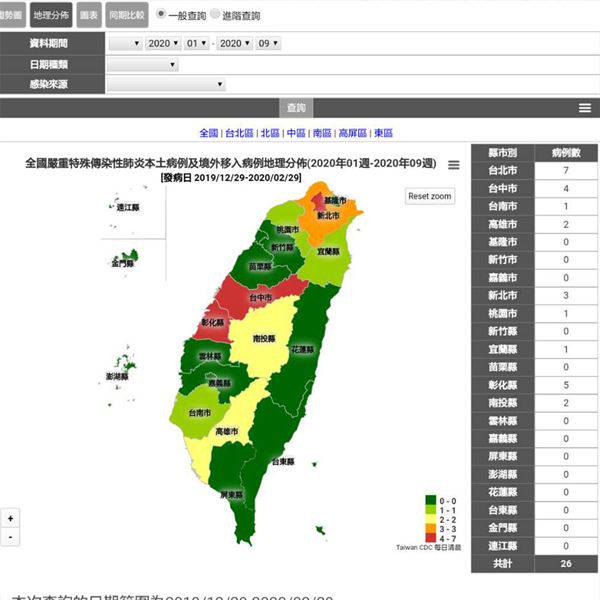
Task: Click the 南投縣 region on the map
Action: pyautogui.click(x=263, y=339)
